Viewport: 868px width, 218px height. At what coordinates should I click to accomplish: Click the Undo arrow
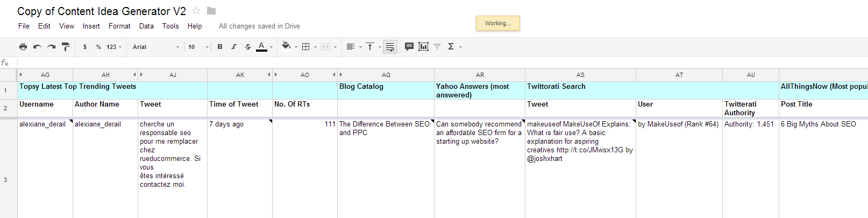[37, 47]
